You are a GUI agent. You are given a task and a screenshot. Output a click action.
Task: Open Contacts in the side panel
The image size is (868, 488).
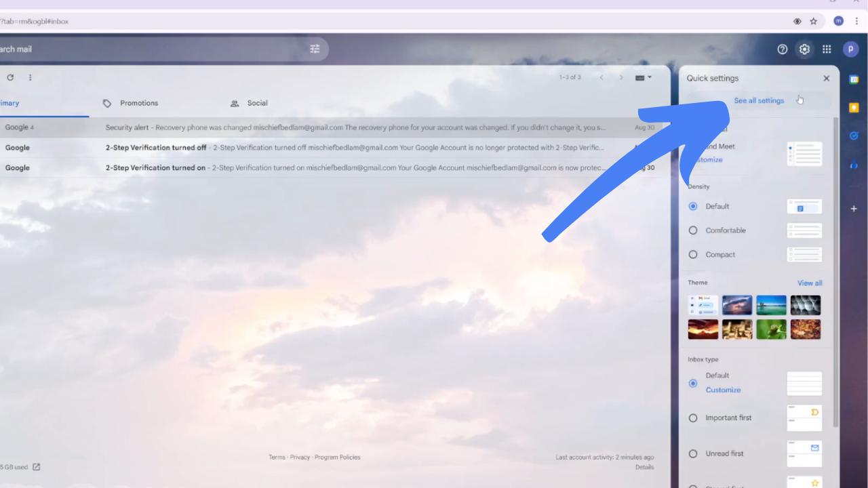point(854,164)
